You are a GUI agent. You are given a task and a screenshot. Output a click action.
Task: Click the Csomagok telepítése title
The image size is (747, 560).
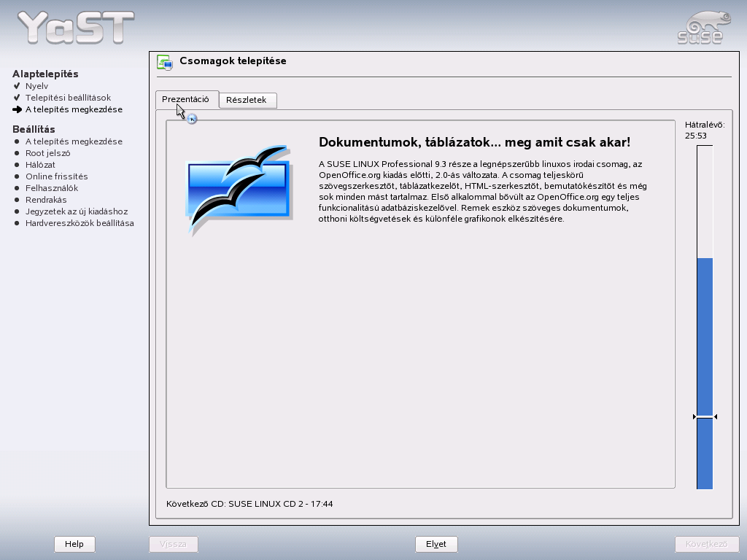(233, 61)
